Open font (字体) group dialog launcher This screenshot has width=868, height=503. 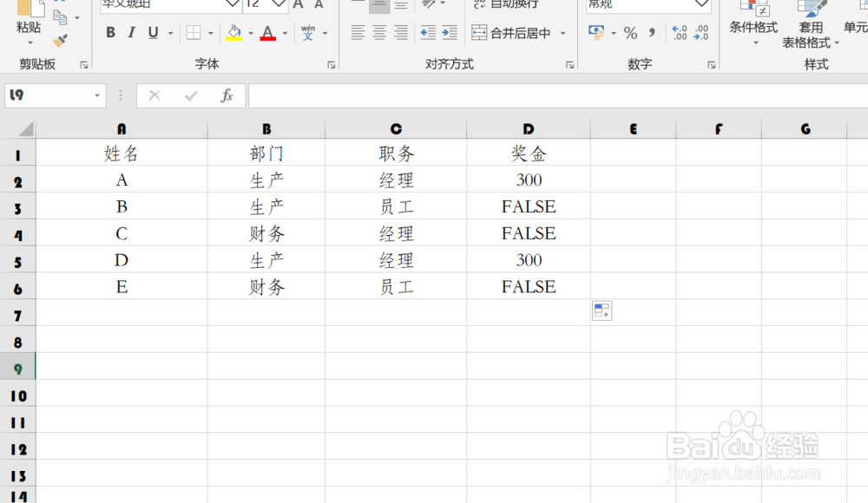(x=331, y=65)
